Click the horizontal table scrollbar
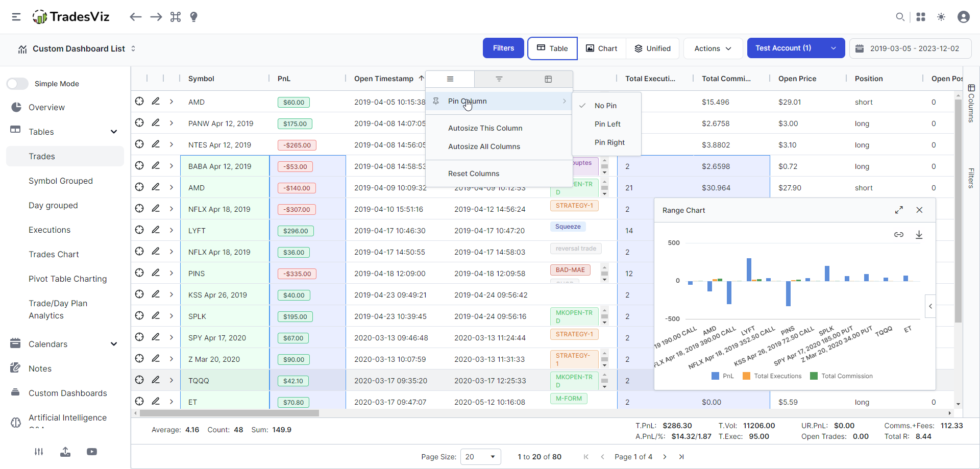Viewport: 980px width, 469px height. (x=229, y=413)
